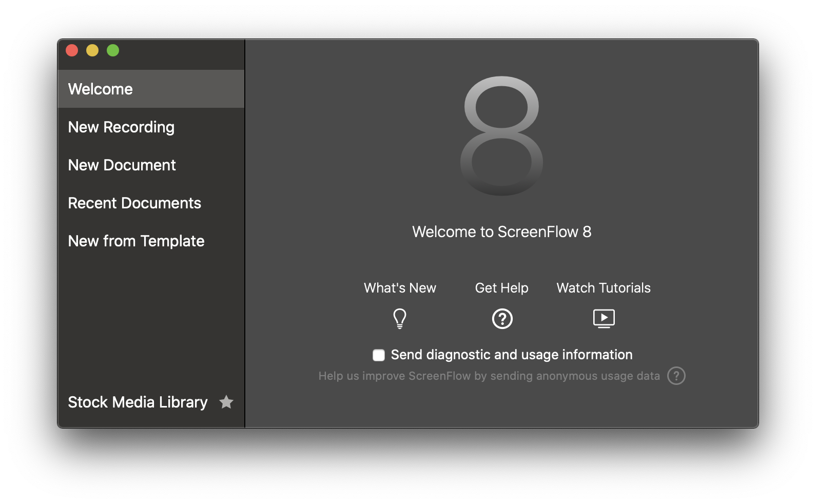The height and width of the screenshot is (504, 816).
Task: Click the Get Help text link
Action: click(501, 288)
